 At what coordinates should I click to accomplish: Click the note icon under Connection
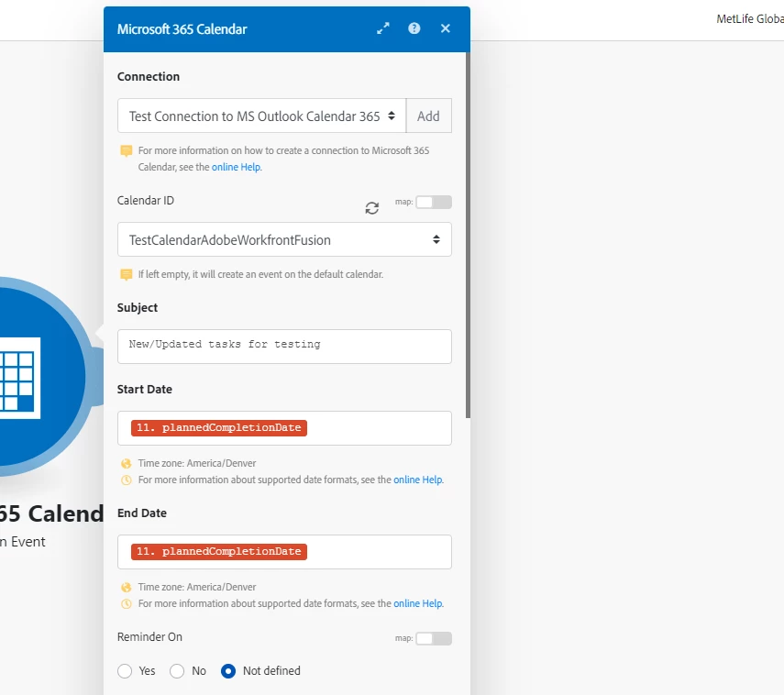tap(127, 151)
